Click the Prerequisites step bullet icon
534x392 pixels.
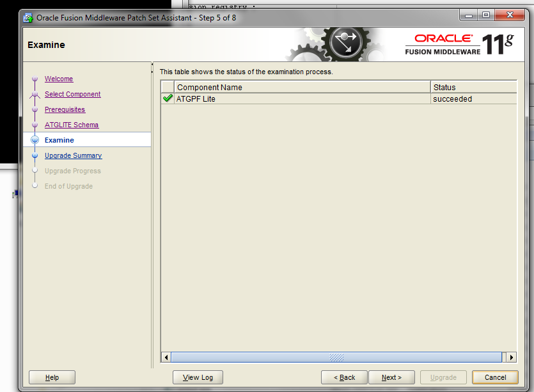tap(35, 109)
